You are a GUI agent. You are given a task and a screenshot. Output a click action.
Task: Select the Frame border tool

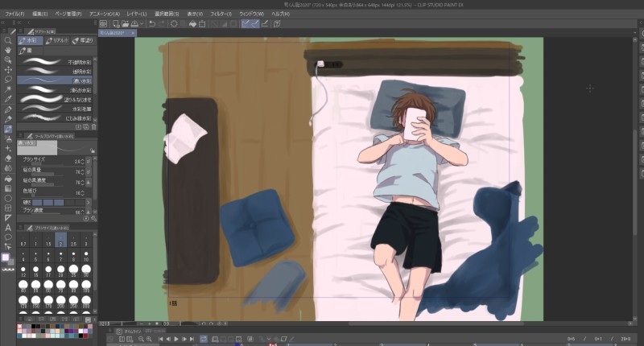pos(8,208)
